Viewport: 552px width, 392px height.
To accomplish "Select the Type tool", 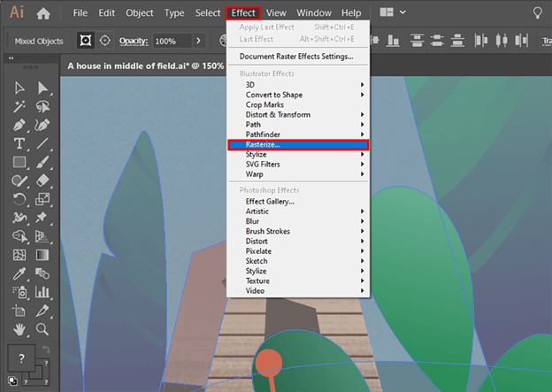I will pyautogui.click(x=19, y=143).
